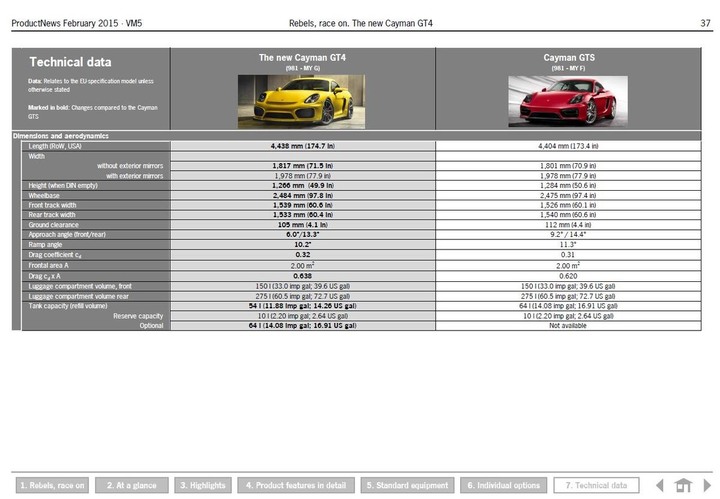Click the '4,404 mm (173.4 in)' cell

(x=568, y=146)
